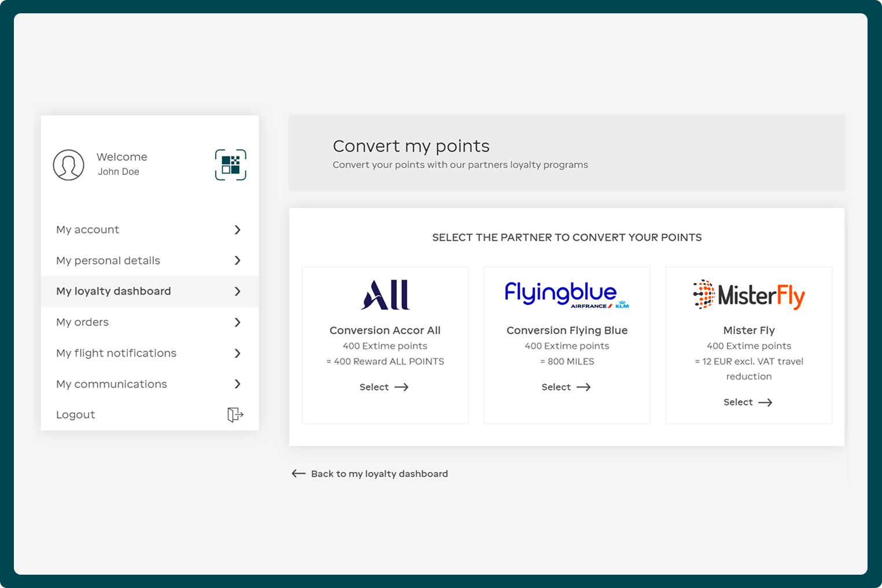The height and width of the screenshot is (588, 882).
Task: Open My communications section
Action: click(x=150, y=384)
